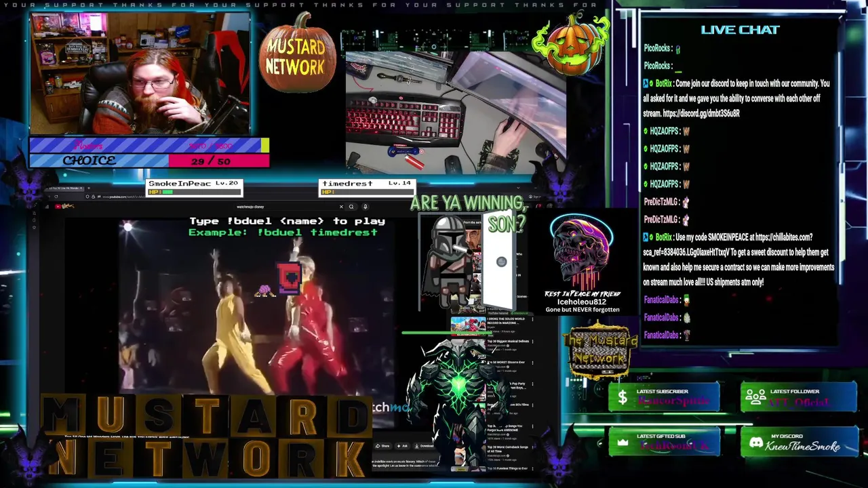
Task: Open 'Top 50 Funniest Things to Ever' video
Action: pos(507,468)
